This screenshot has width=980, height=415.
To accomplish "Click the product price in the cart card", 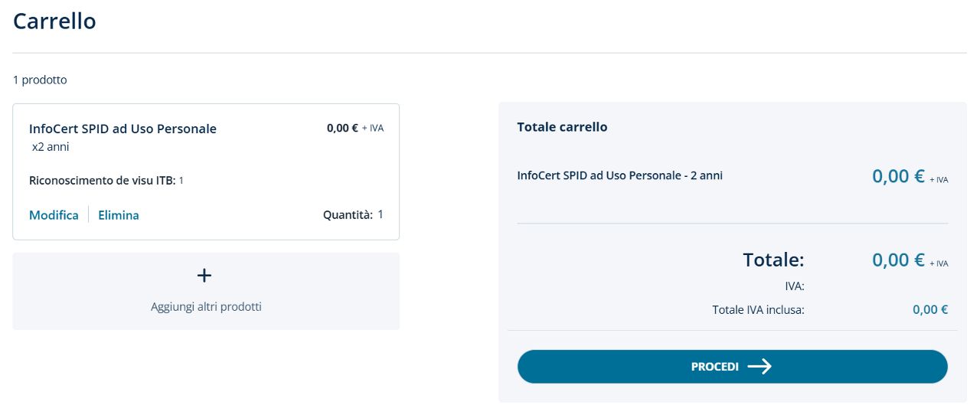I will click(x=342, y=128).
